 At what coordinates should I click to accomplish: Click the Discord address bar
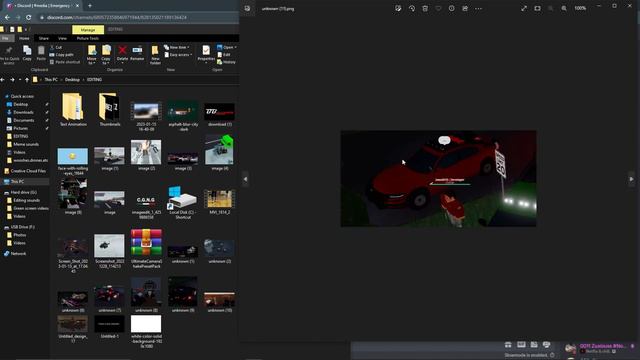(x=139, y=18)
